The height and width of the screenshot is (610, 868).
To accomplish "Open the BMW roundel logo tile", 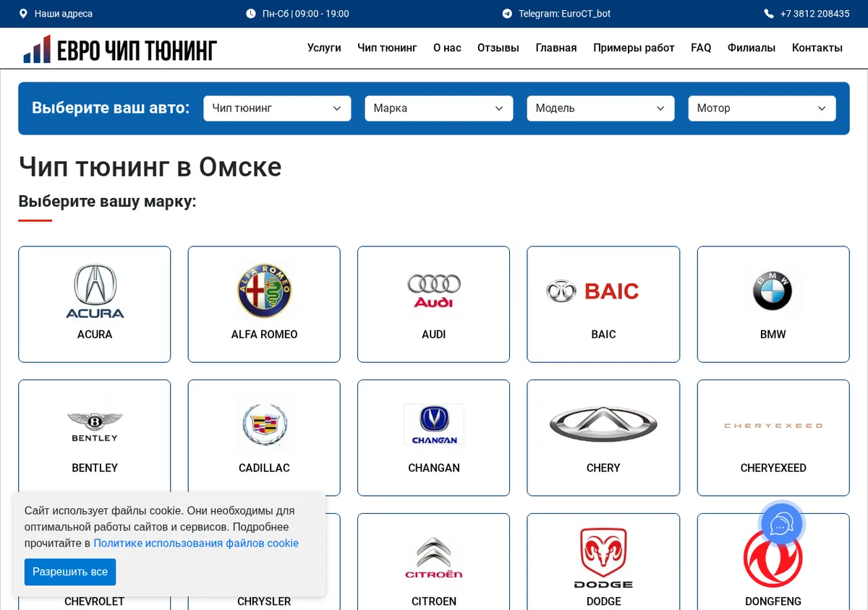I will (773, 291).
